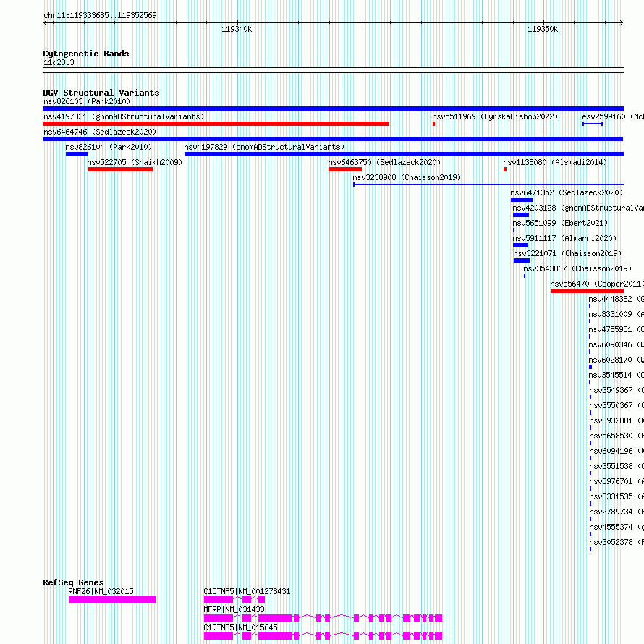Image resolution: width=644 pixels, height=644 pixels.
Task: Click the esv2599160 variant label
Action: tap(613, 116)
